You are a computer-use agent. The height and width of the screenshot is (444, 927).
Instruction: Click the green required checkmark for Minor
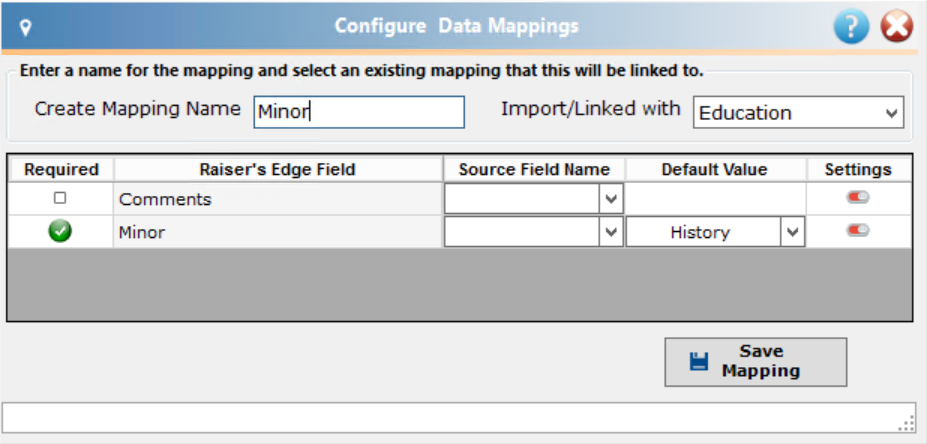60,232
